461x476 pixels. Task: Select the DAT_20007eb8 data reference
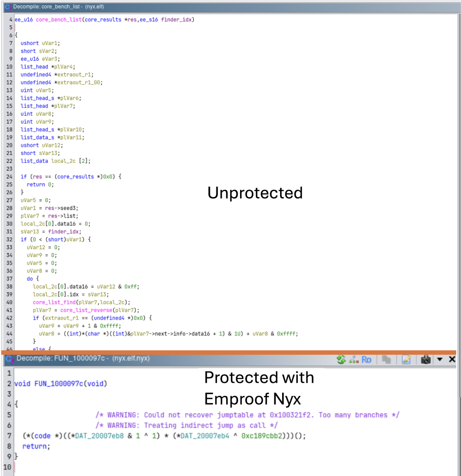point(99,436)
